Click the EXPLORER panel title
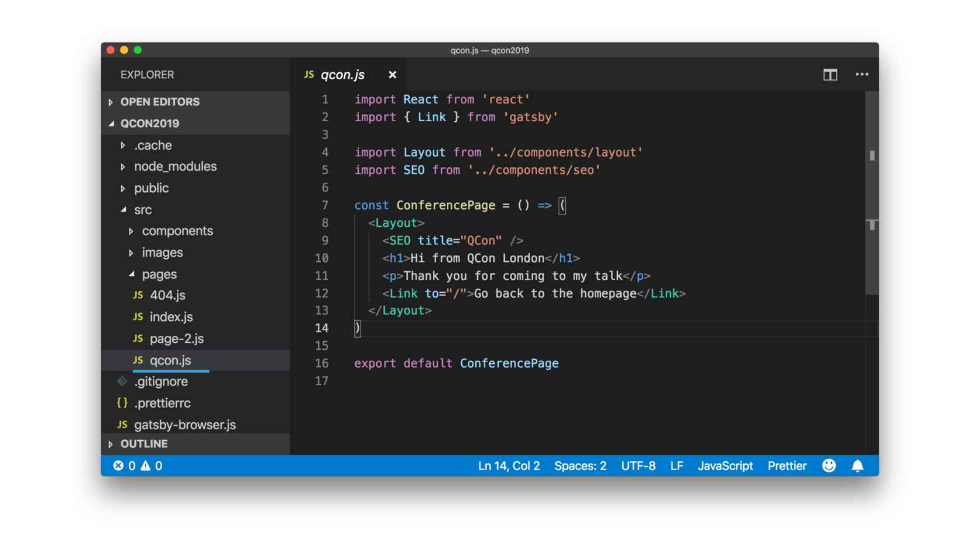 [147, 75]
